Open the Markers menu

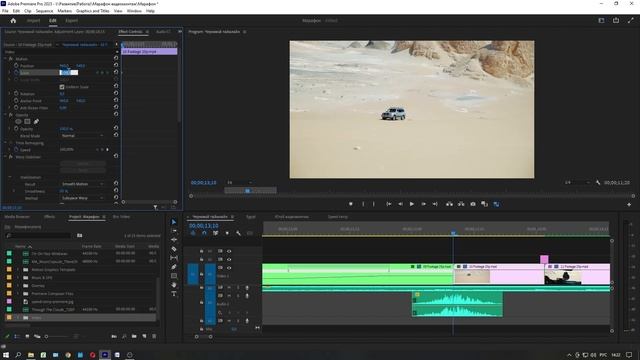[x=64, y=11]
